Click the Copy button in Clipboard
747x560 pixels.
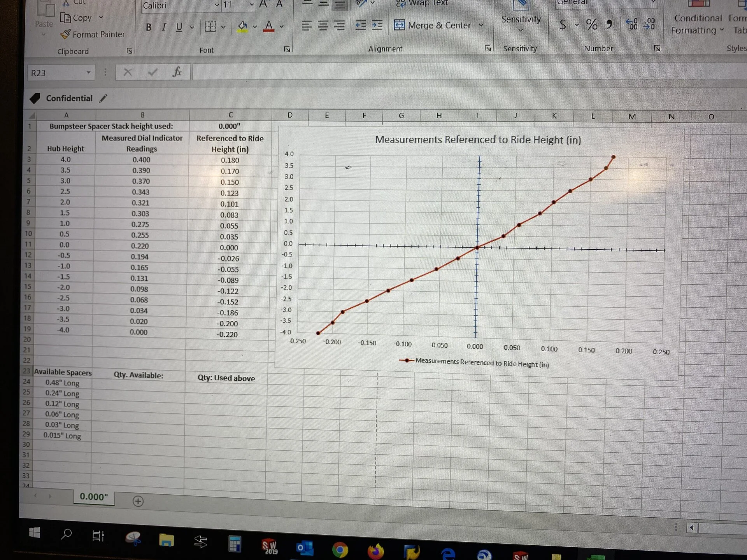coord(77,18)
